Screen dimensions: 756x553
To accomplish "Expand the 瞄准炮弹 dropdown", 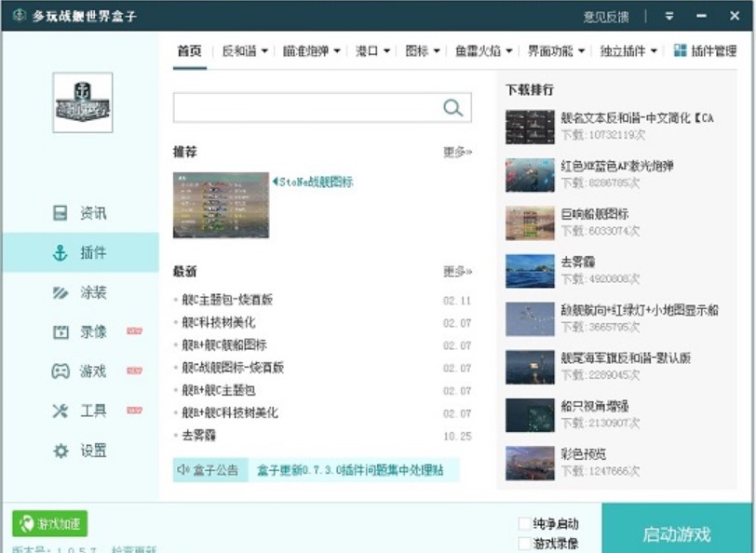I will point(312,51).
